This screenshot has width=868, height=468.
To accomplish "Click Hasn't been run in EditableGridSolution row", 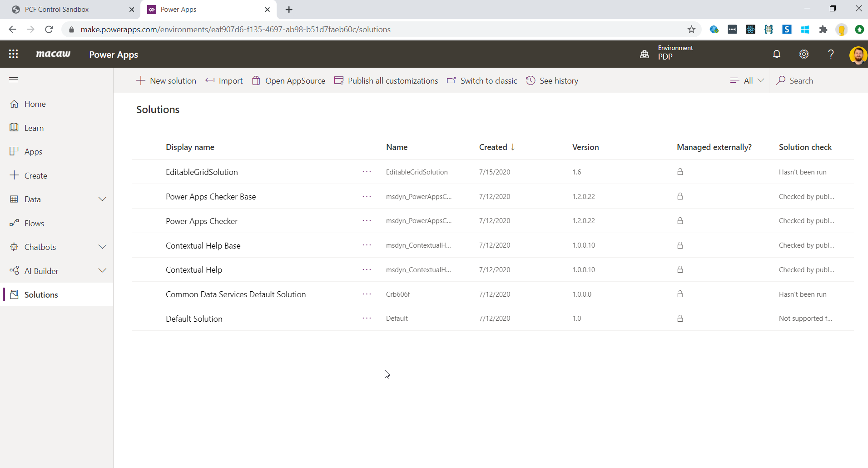I will tap(803, 172).
